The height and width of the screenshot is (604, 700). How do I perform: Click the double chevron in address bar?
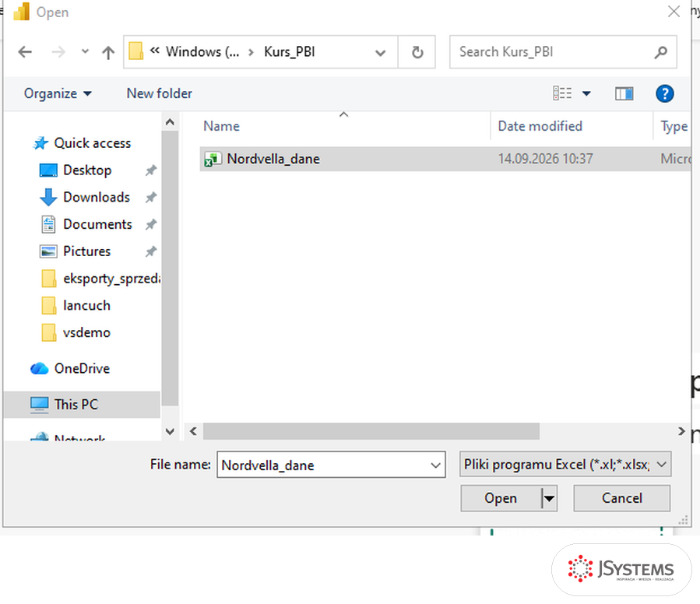coord(154,51)
